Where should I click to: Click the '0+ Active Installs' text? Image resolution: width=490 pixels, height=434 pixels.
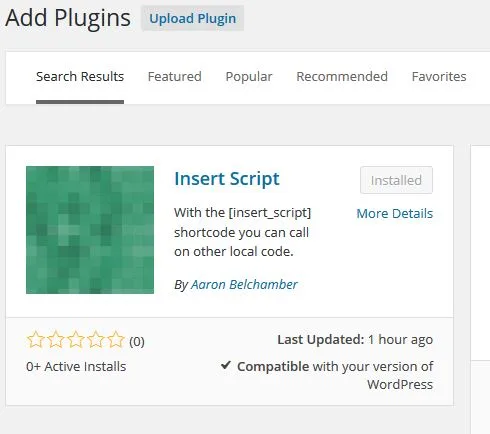click(x=76, y=367)
